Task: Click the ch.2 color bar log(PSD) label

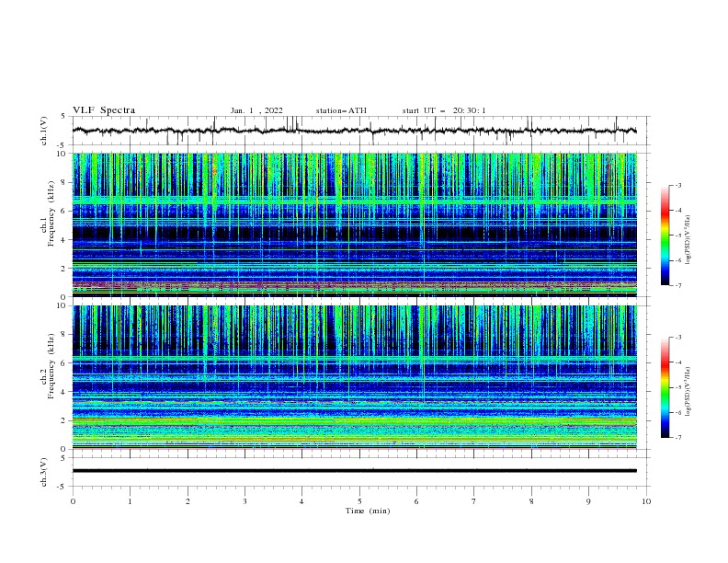Action: [x=688, y=392]
